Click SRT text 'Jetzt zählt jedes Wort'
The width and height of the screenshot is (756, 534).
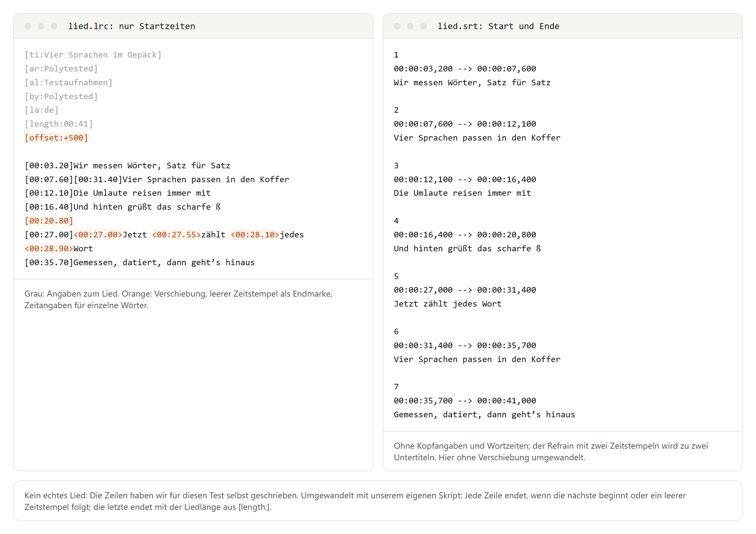(x=448, y=304)
